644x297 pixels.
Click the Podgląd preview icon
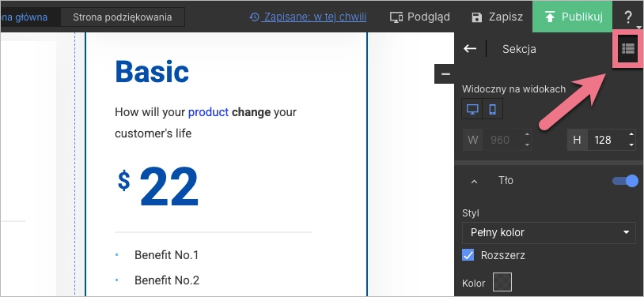click(x=396, y=17)
